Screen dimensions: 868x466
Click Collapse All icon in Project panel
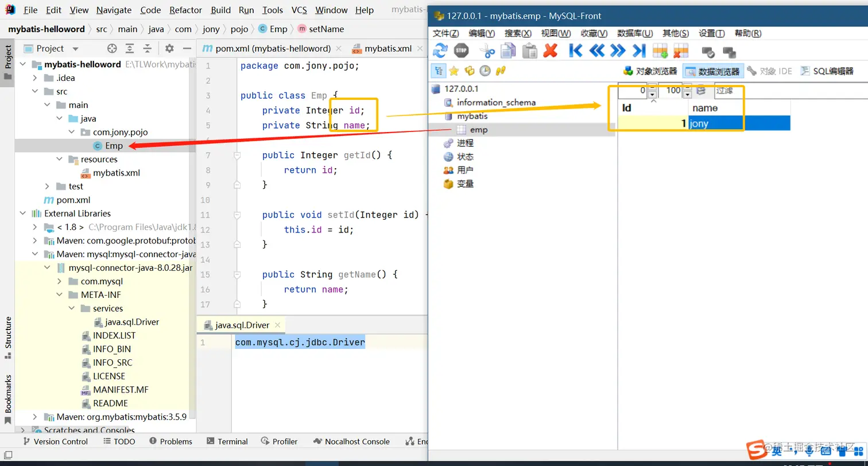click(148, 48)
